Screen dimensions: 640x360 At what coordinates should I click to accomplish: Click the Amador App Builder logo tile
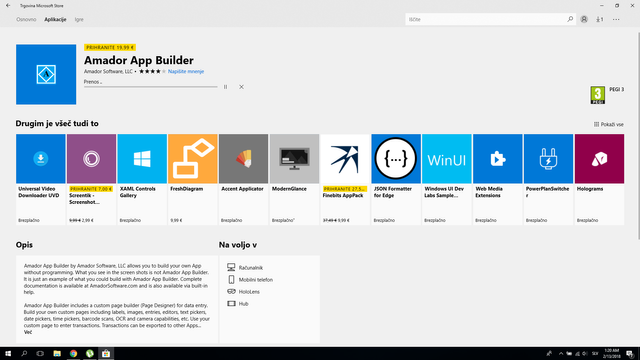pos(46,74)
